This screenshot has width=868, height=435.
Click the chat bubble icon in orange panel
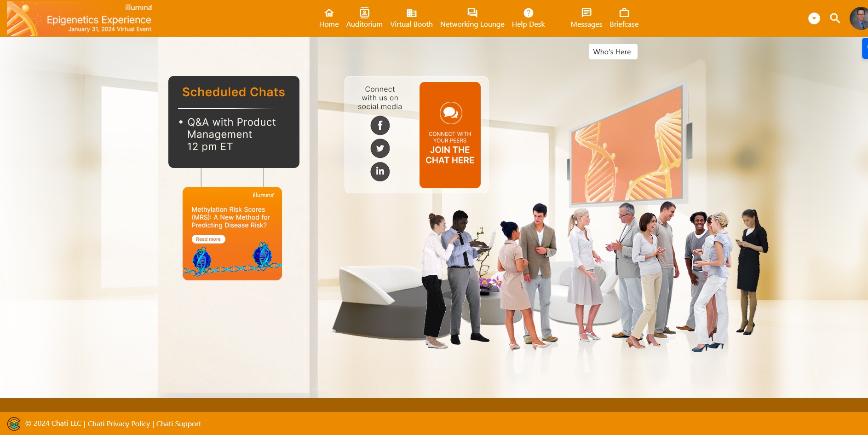tap(451, 113)
